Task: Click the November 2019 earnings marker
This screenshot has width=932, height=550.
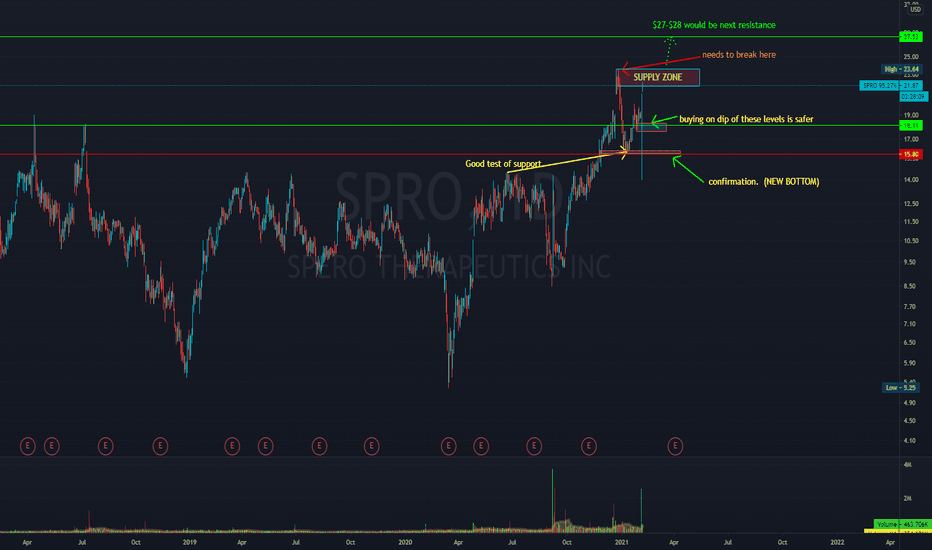Action: [x=371, y=445]
